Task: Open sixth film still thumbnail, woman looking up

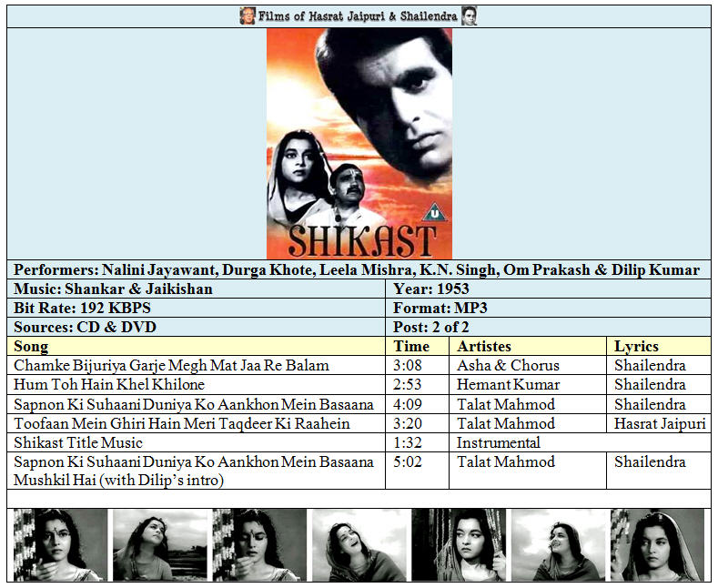Action: [558, 545]
